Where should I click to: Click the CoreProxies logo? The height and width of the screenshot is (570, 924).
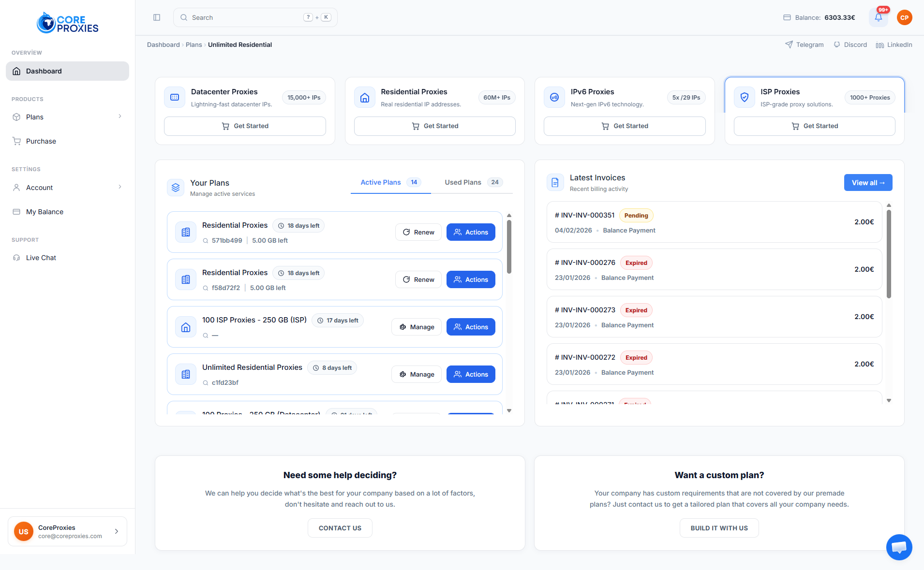point(67,22)
